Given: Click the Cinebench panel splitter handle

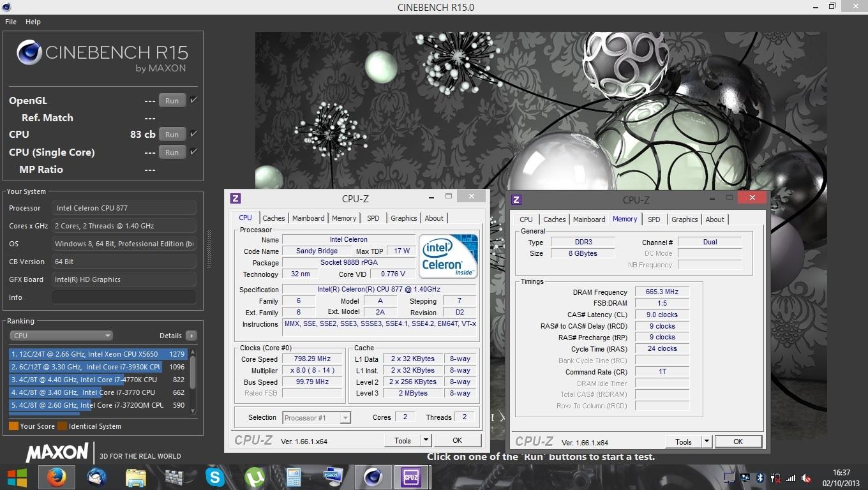Looking at the screenshot, I should [x=208, y=250].
